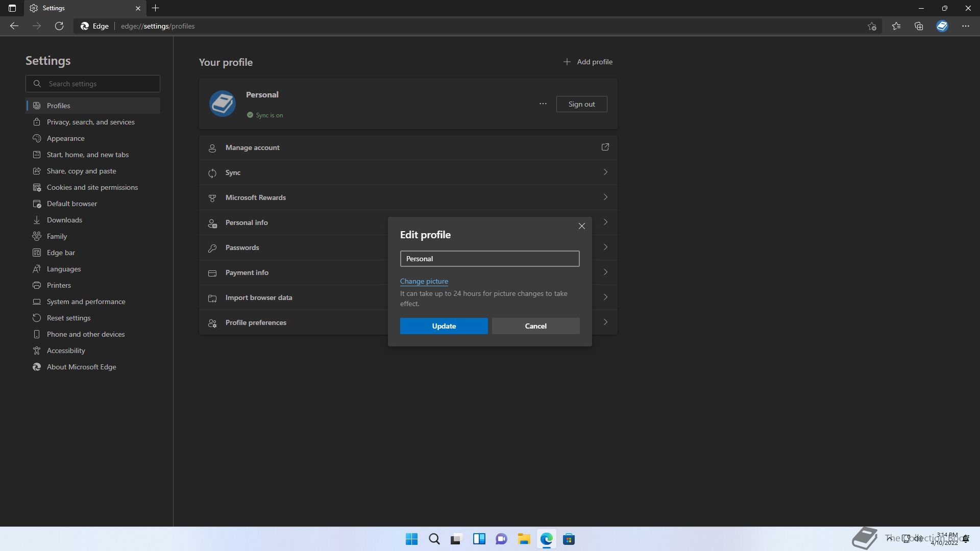Expand the Microsoft Rewards row
Viewport: 980px width, 551px height.
408,197
